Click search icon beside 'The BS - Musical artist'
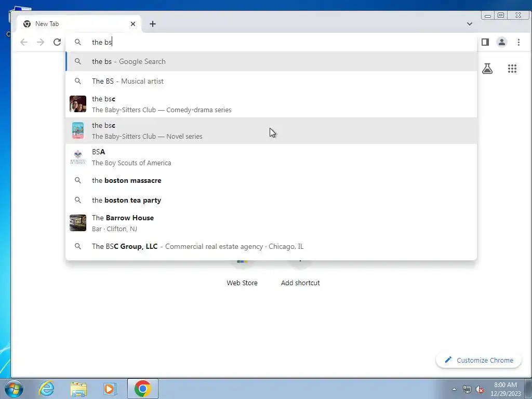Screen dimensions: 532x399 pyautogui.click(x=78, y=81)
